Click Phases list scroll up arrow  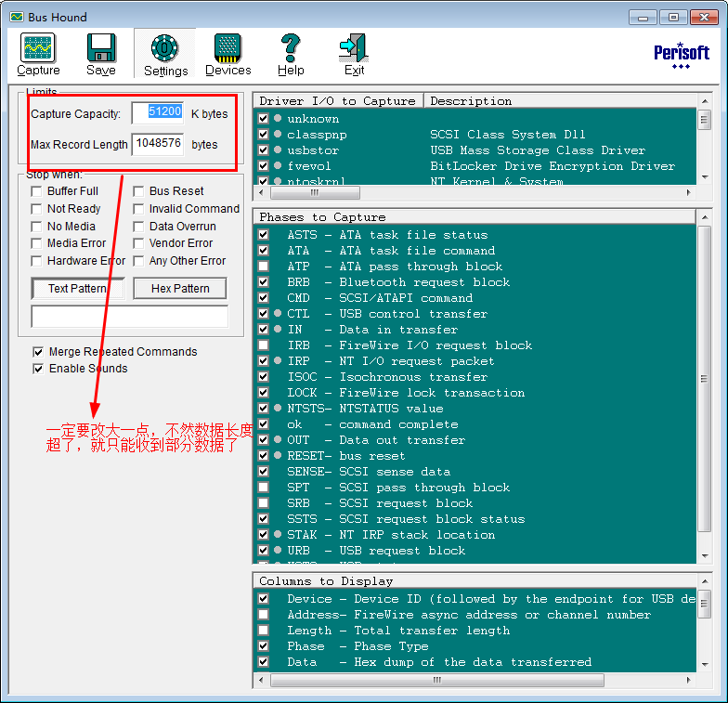click(705, 217)
